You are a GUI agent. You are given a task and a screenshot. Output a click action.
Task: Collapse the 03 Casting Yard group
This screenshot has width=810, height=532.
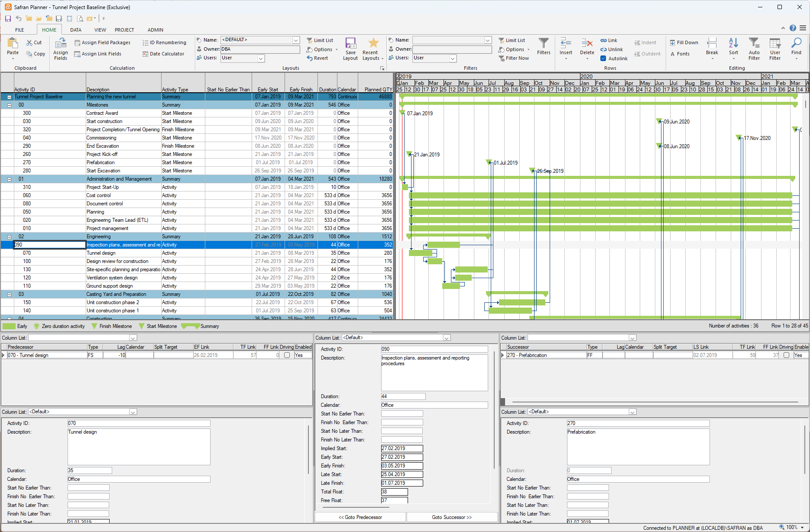pyautogui.click(x=9, y=295)
